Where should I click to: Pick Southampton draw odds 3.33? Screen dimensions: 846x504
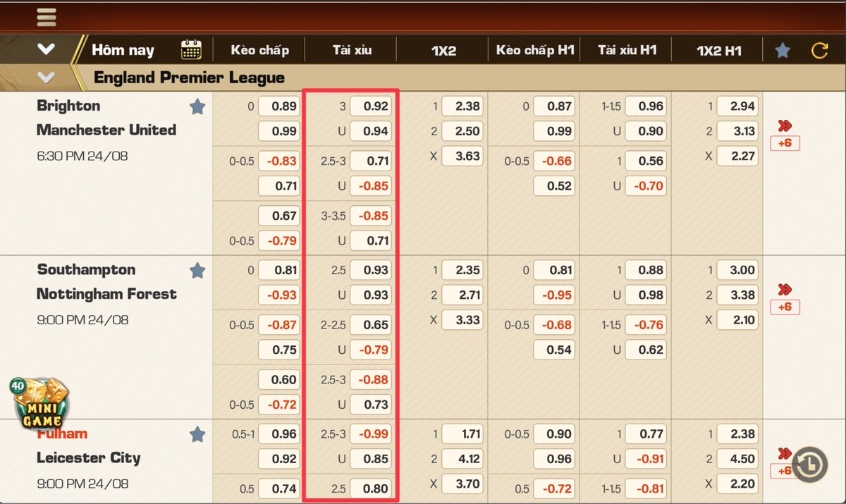[462, 320]
